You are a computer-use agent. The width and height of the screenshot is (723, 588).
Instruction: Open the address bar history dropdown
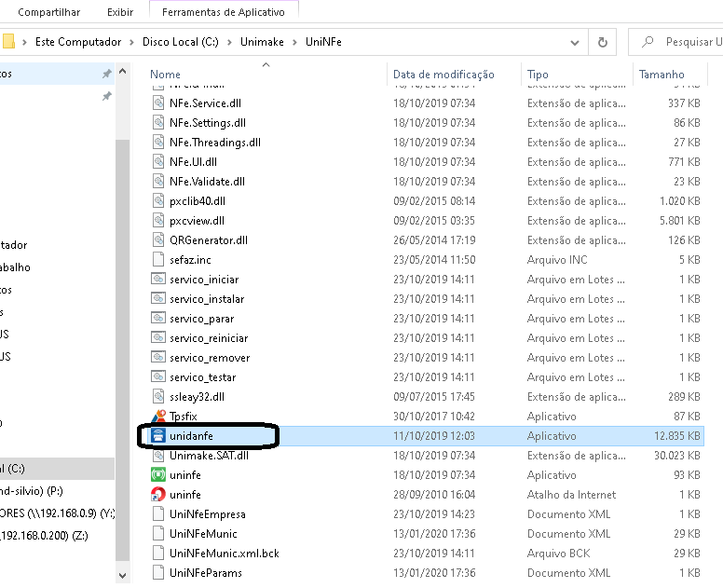coord(575,43)
